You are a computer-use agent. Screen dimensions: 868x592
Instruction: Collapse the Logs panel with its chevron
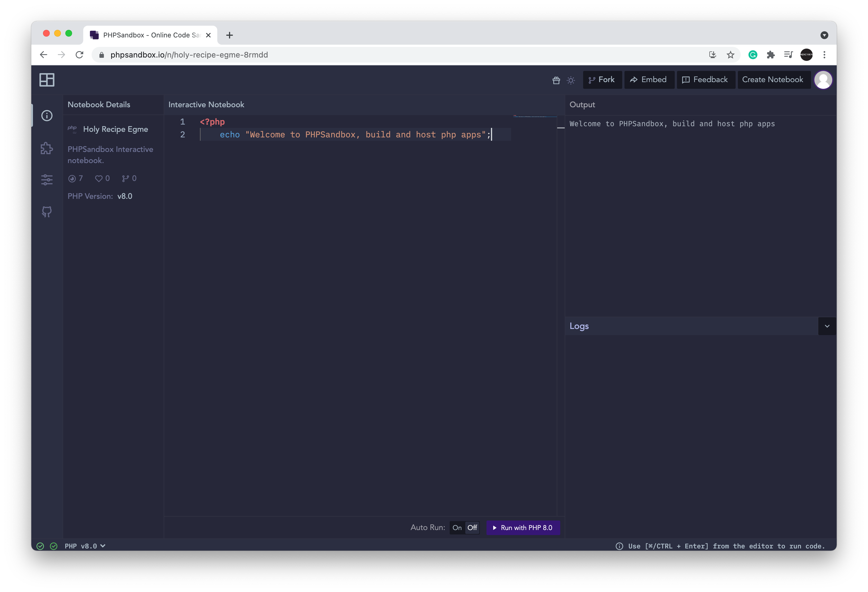827,326
